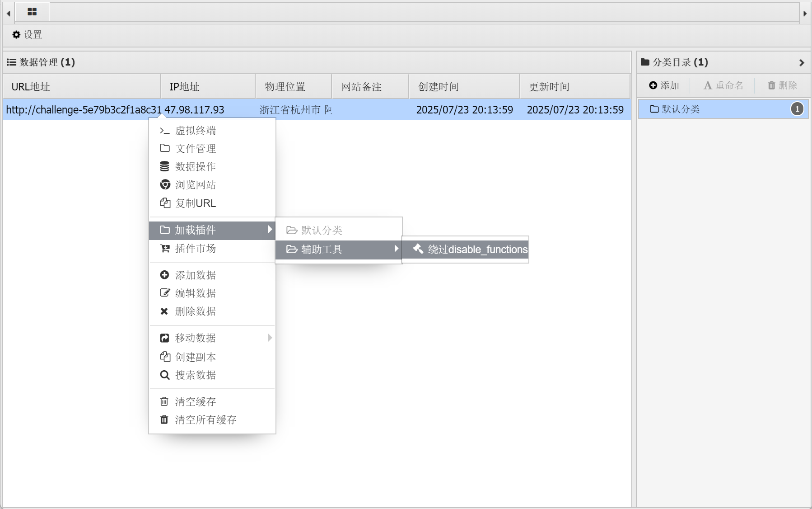Open 文件管理 from context menu
Screen dimensions: 812x509
coord(212,149)
